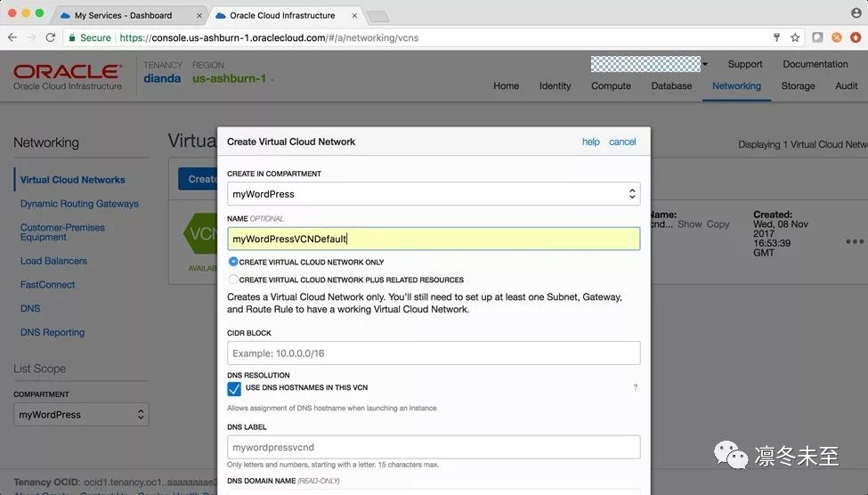Click the browser back arrow
Image resolution: width=868 pixels, height=495 pixels.
tap(12, 37)
